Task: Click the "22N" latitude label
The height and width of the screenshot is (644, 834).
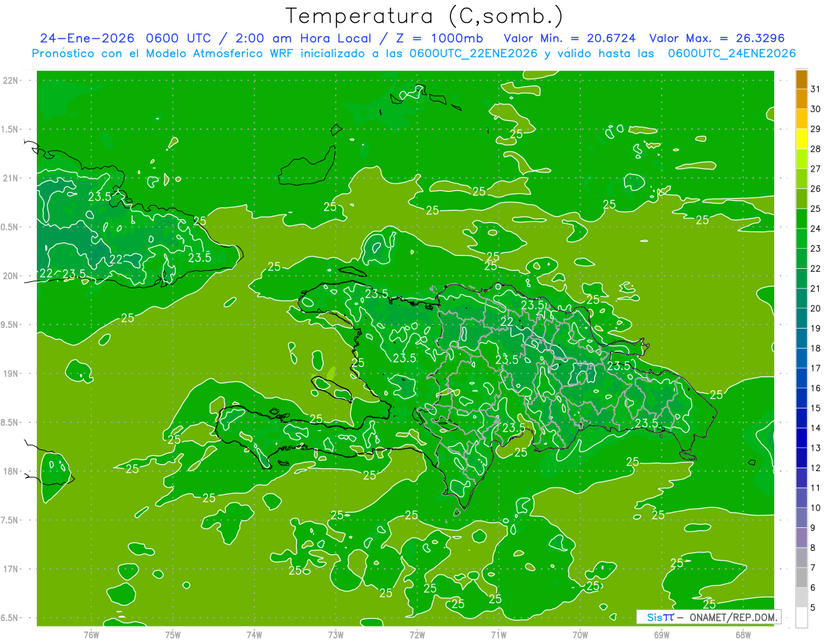Action: click(x=10, y=81)
